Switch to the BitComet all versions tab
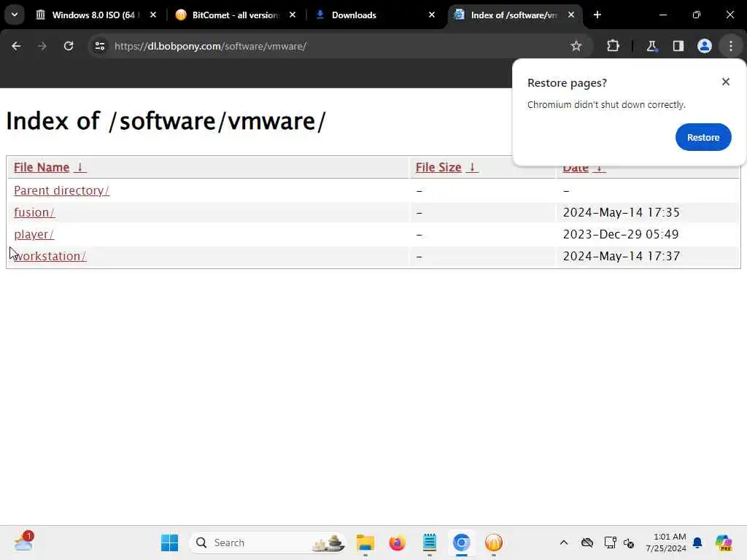The height and width of the screenshot is (560, 747). [x=236, y=15]
